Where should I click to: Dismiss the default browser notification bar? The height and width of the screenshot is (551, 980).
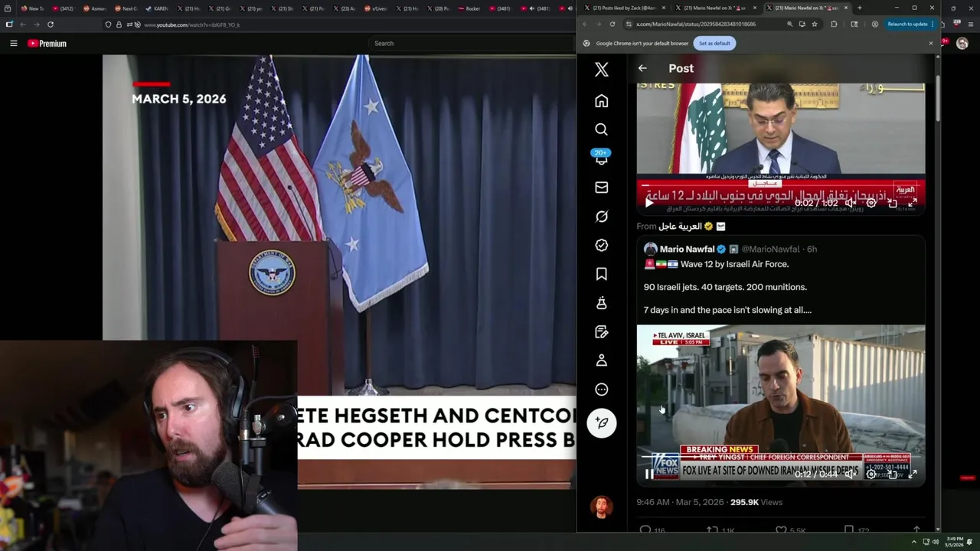coord(931,43)
